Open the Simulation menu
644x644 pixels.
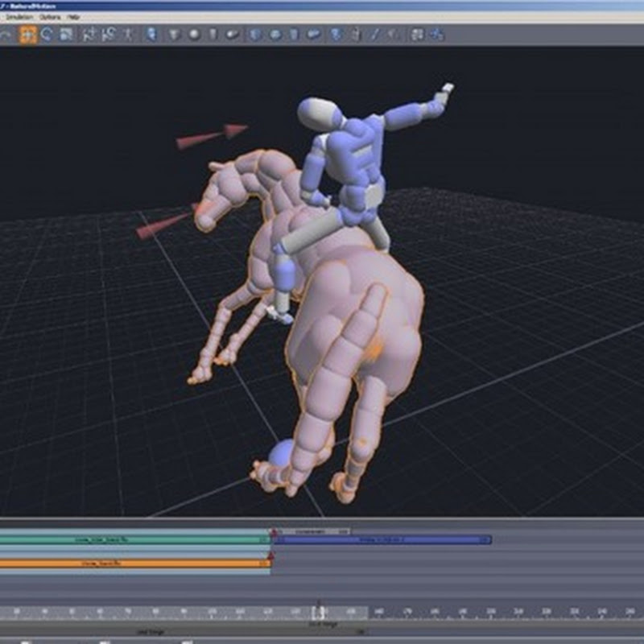pyautogui.click(x=18, y=16)
